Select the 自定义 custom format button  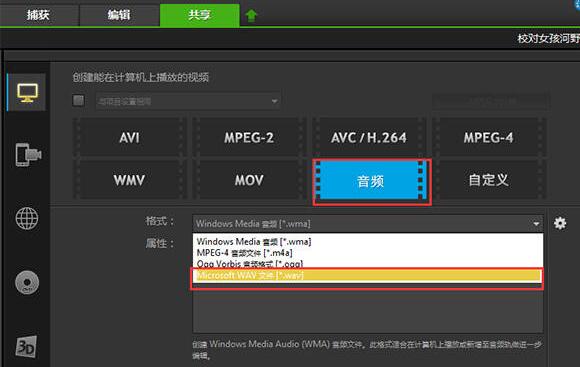click(x=489, y=180)
